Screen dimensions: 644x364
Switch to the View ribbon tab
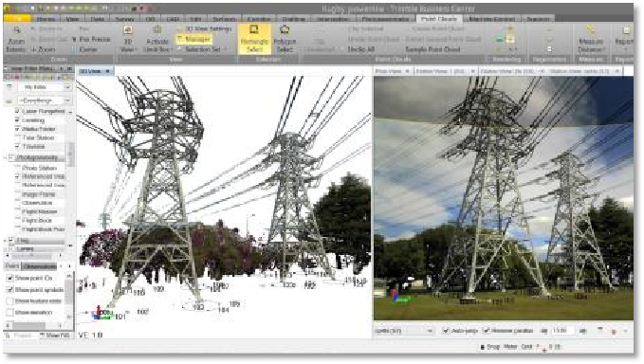[x=72, y=18]
